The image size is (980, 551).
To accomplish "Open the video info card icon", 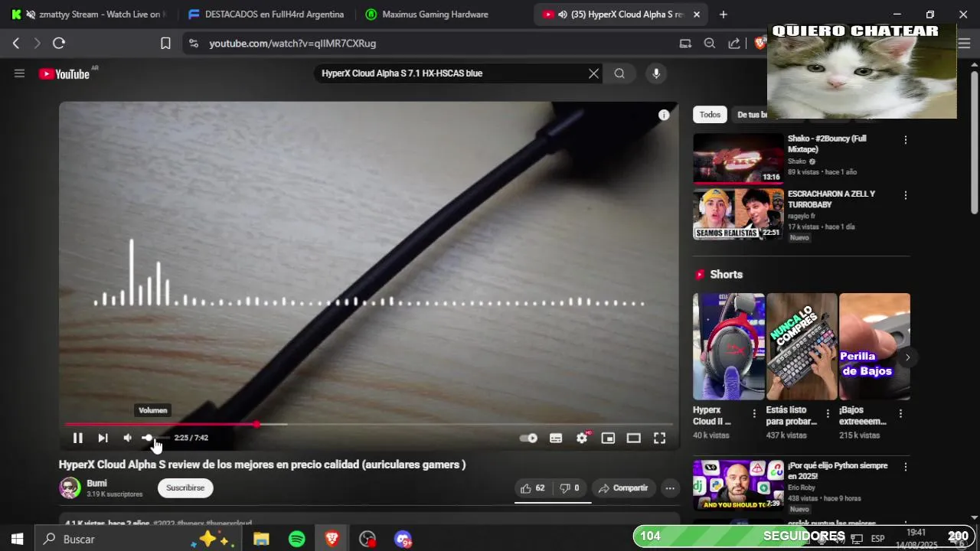I will pyautogui.click(x=664, y=115).
